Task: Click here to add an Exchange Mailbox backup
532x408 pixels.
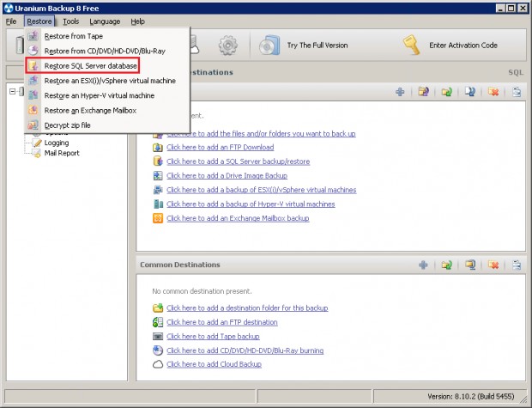Action: tap(238, 218)
